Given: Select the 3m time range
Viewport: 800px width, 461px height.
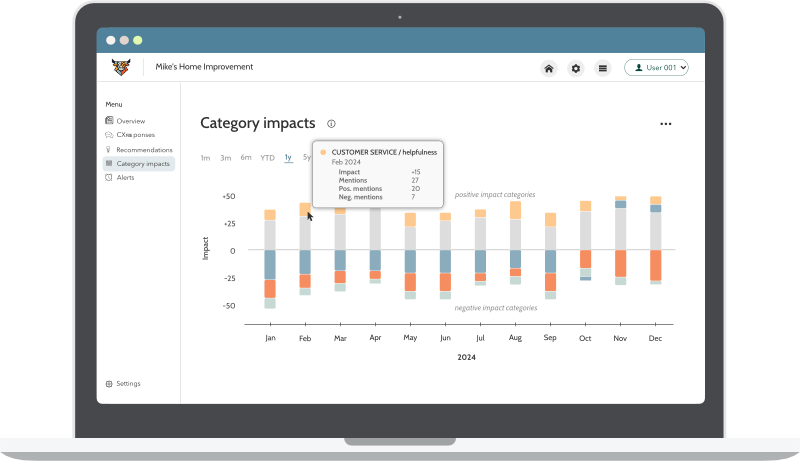Looking at the screenshot, I should click(226, 158).
